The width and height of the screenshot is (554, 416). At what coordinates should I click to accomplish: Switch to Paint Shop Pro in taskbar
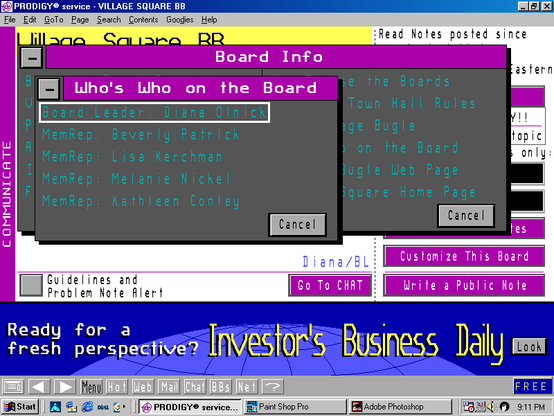295,407
